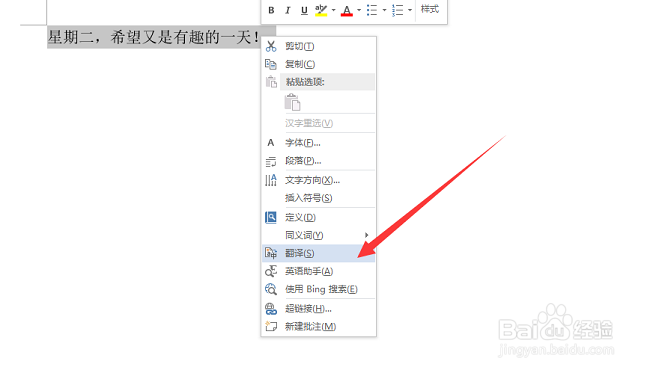Toggle underline in the mini toolbar
Screen dimensions: 650x373
tap(304, 10)
